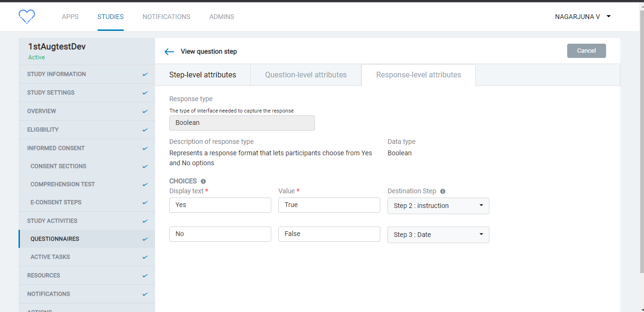644x312 pixels.
Task: Go to the APPS menu
Action: 70,17
